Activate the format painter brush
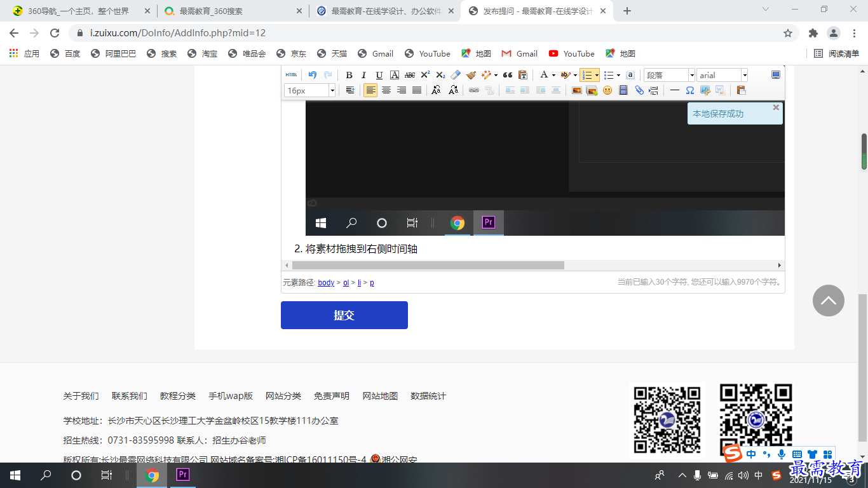The width and height of the screenshot is (868, 488). (471, 75)
